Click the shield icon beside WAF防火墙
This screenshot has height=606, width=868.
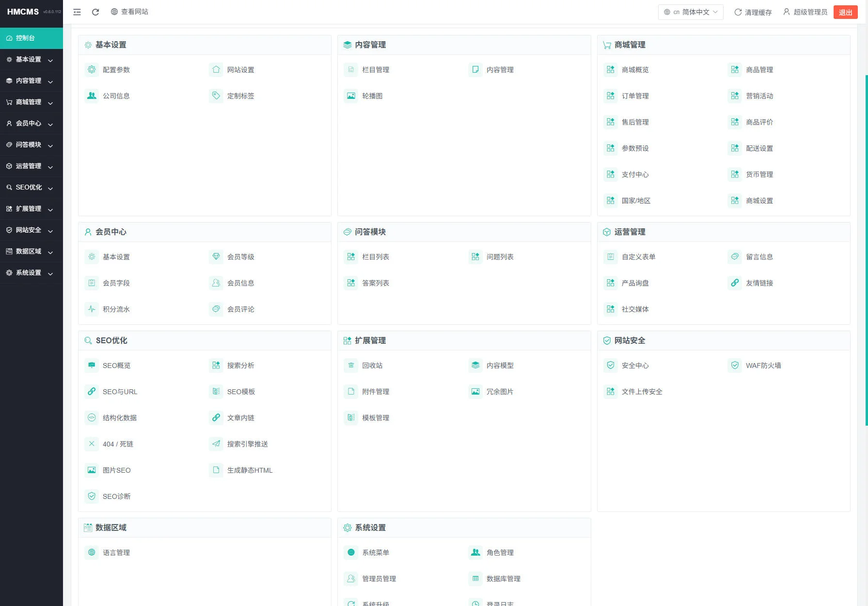click(x=735, y=366)
